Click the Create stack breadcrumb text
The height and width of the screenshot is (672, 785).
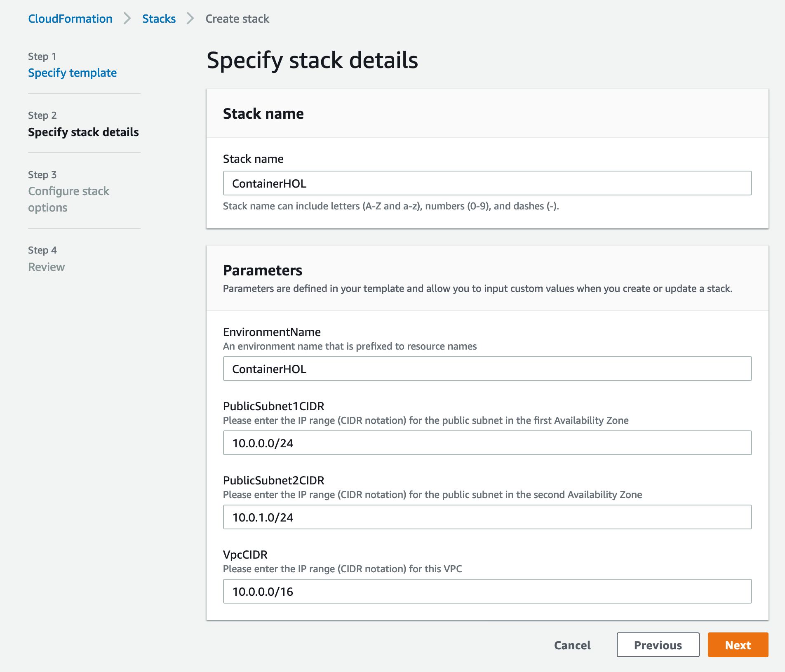(x=237, y=19)
